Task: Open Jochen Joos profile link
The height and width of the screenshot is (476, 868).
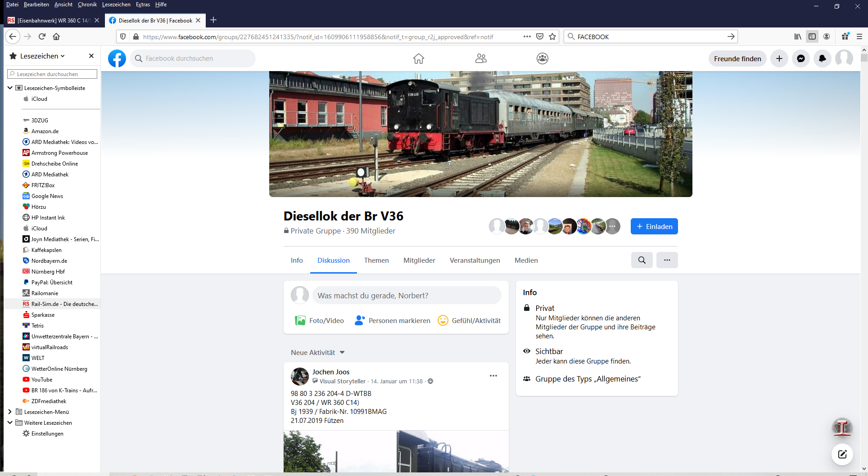Action: pos(331,372)
